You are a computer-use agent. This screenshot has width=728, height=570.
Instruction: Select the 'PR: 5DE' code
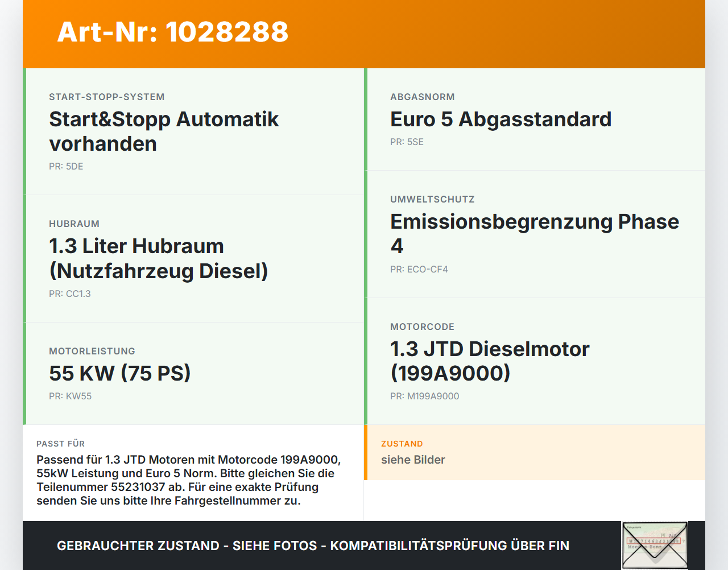pos(66,166)
